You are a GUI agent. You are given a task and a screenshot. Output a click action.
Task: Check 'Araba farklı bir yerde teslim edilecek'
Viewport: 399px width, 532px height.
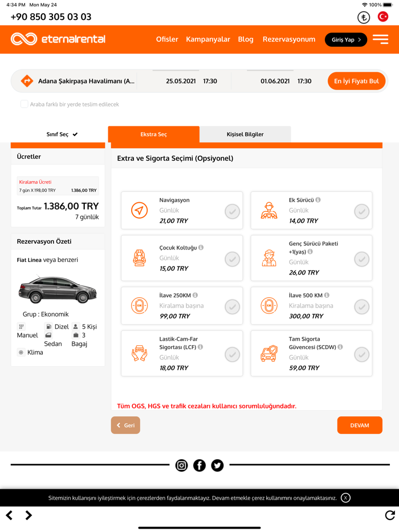click(x=24, y=104)
